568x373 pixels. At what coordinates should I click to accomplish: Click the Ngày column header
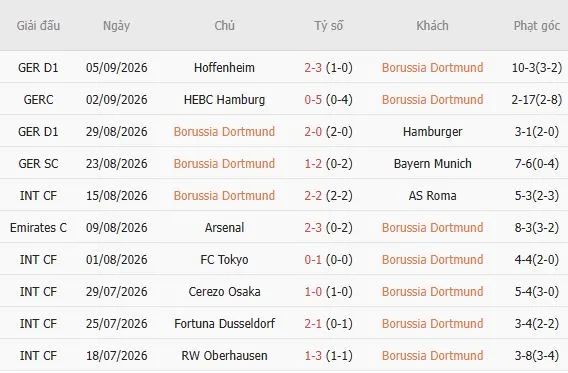pyautogui.click(x=116, y=26)
